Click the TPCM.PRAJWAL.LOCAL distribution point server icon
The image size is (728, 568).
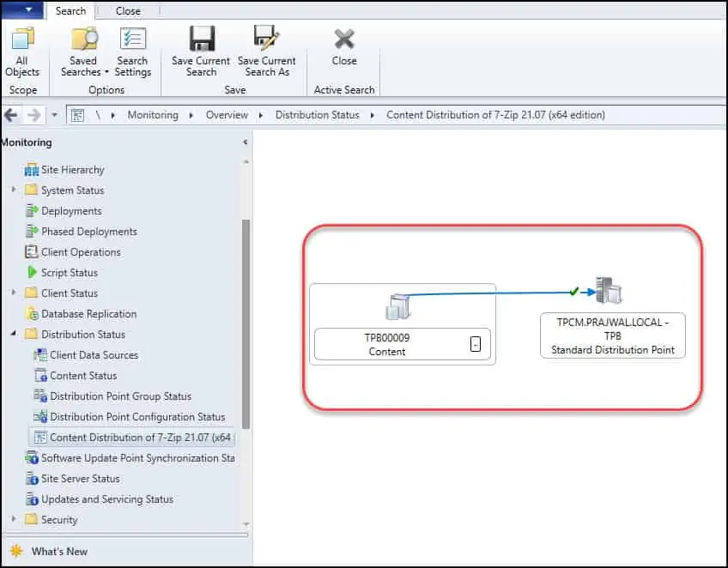(x=610, y=290)
